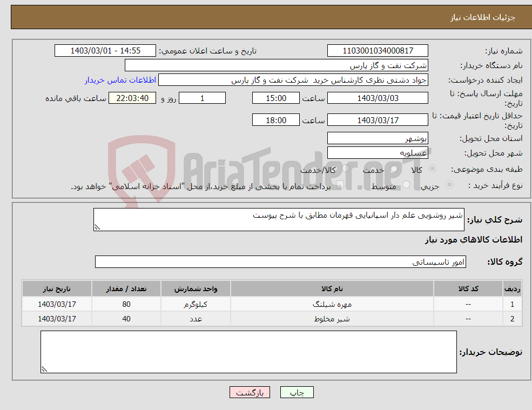Image resolution: width=532 pixels, height=410 pixels.
Task: Click the ردیف column header
Action: [513, 289]
